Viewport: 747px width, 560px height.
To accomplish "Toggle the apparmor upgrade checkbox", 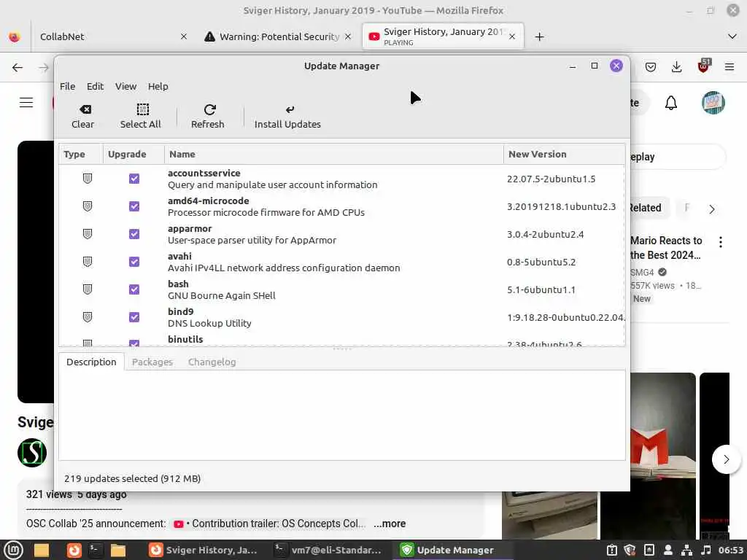I will [x=134, y=234].
